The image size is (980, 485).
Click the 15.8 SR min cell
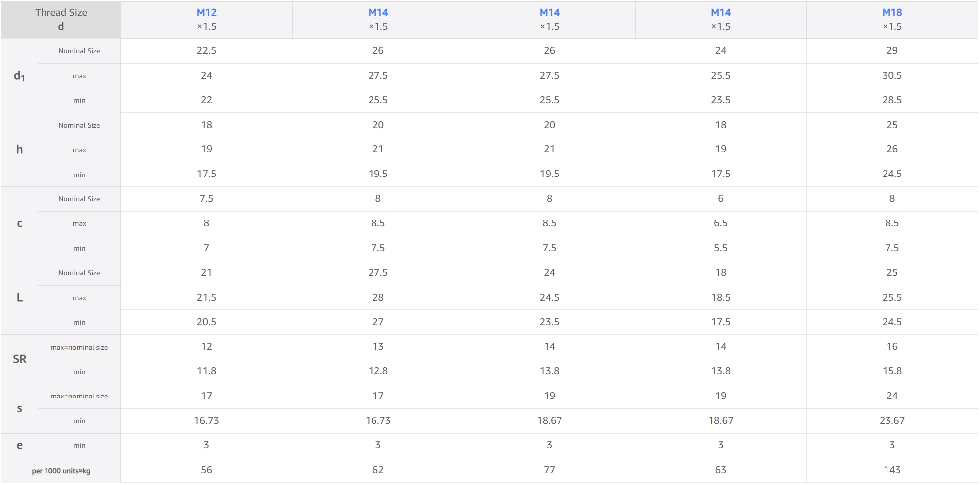(x=892, y=371)
